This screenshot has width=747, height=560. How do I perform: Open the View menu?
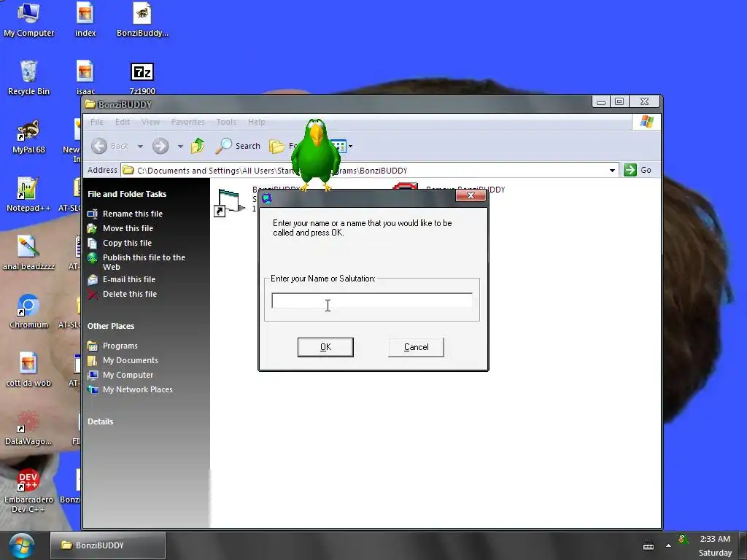(150, 122)
